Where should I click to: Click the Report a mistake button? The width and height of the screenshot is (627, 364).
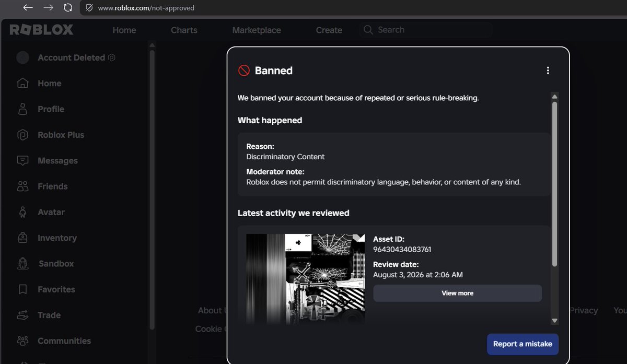pos(522,344)
